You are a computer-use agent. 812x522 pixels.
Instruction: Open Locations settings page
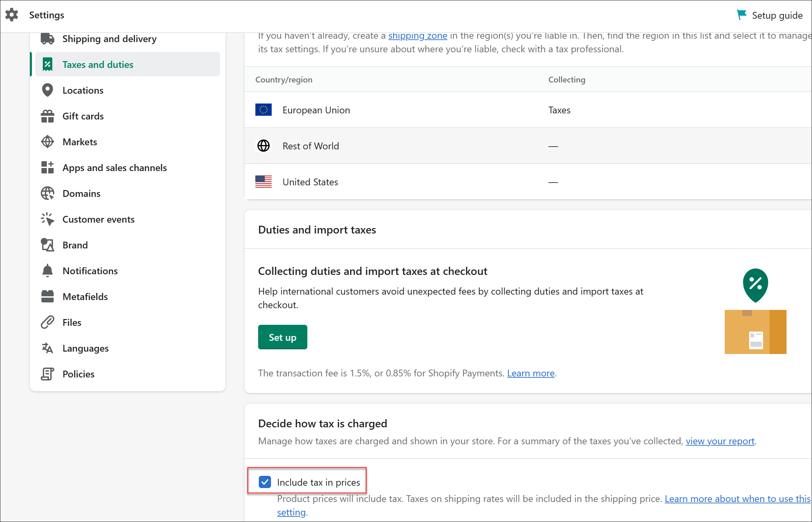point(128,90)
